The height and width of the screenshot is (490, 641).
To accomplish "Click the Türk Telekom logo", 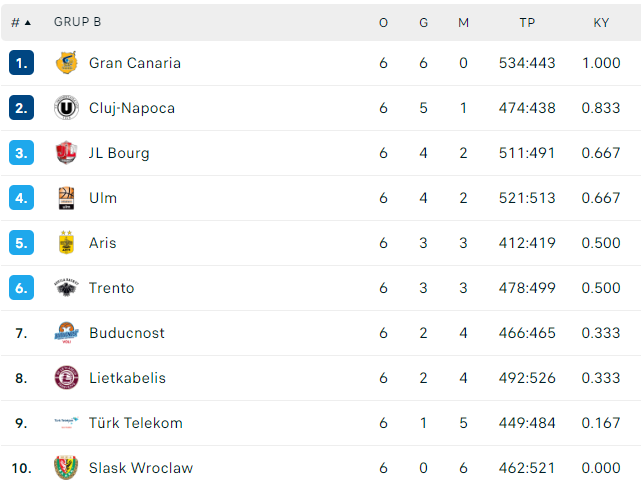I will (66, 423).
